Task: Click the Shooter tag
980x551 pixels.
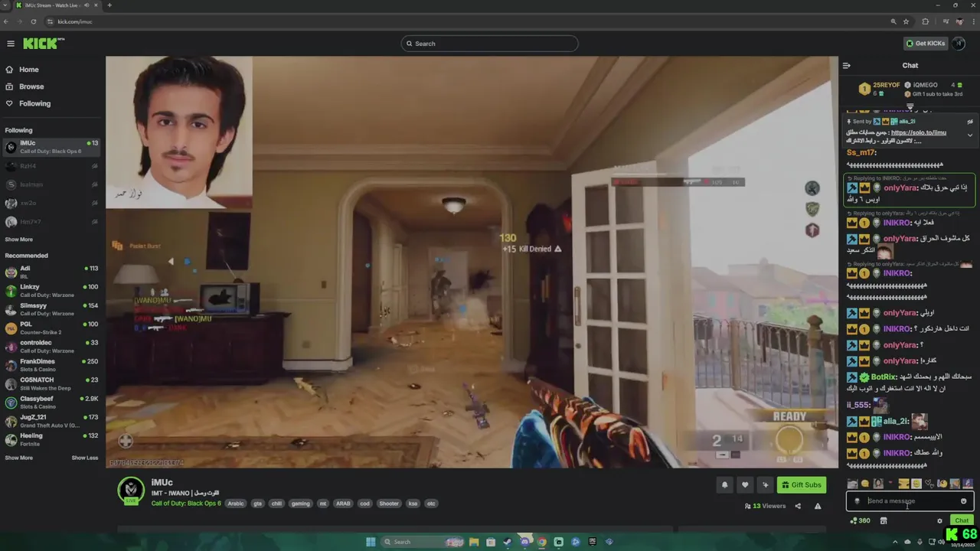Action: [389, 504]
